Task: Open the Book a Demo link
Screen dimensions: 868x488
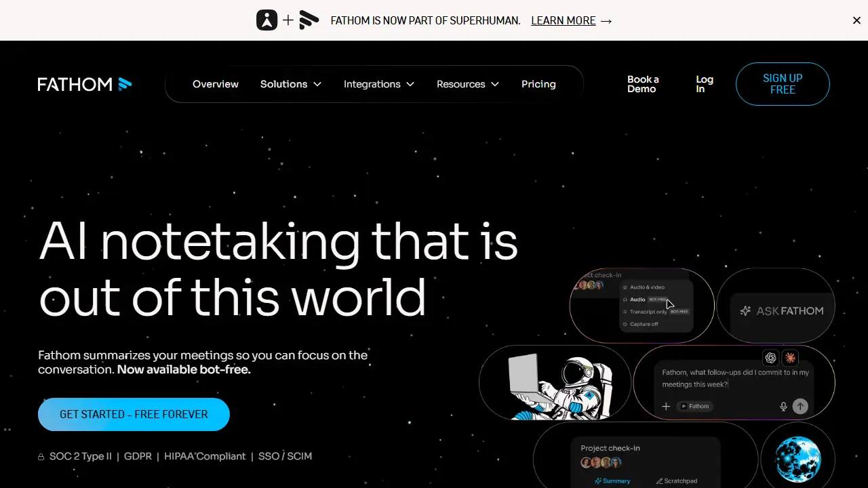Action: 643,84
